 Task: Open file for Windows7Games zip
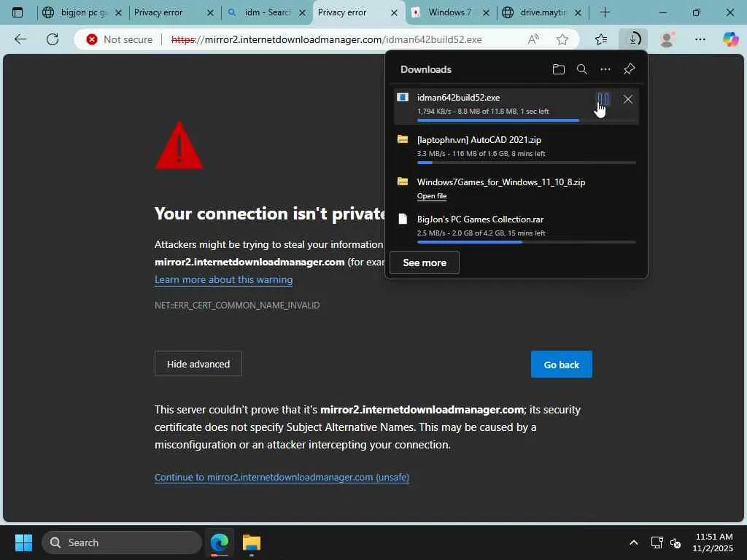click(432, 195)
